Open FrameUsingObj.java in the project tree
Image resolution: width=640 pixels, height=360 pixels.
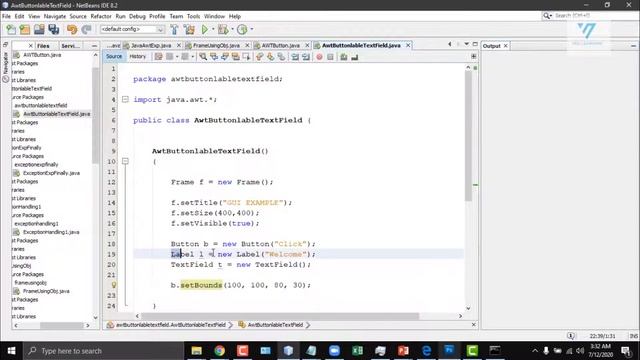tap(46, 291)
